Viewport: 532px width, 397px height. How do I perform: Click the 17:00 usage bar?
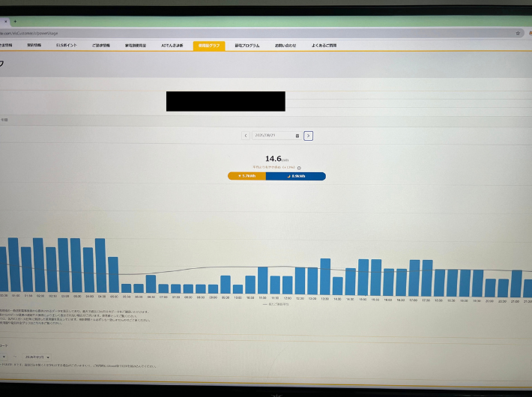pos(414,278)
